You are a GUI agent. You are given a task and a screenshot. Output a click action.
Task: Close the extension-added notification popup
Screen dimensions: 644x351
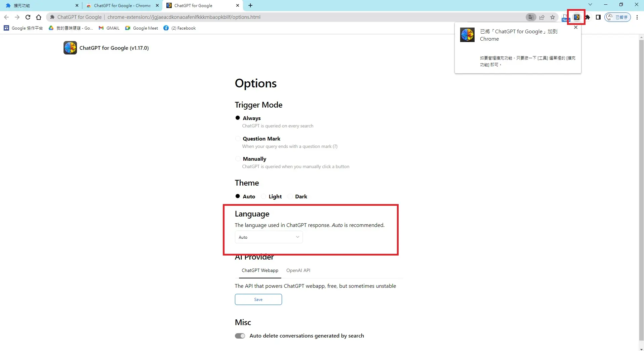(576, 28)
